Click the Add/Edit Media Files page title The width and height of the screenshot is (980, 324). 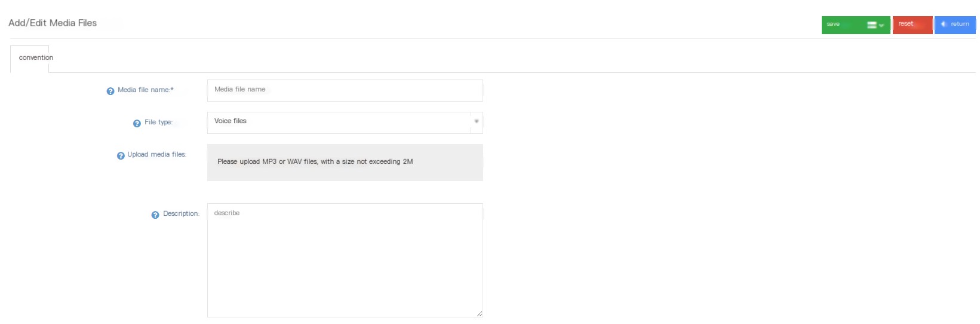pos(53,23)
